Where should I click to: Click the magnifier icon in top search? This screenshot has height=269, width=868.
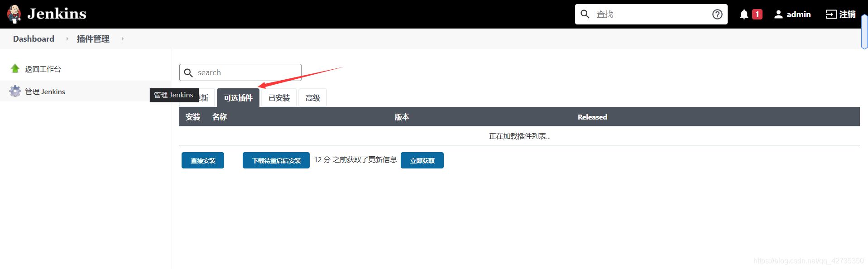[585, 14]
